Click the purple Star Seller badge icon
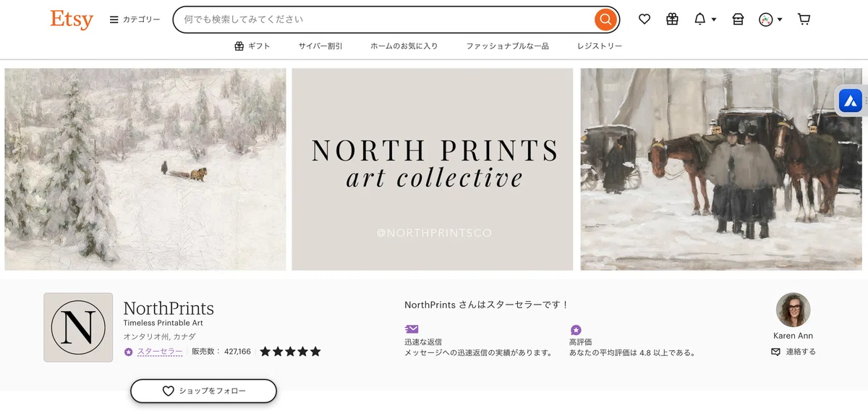868x411 pixels. 128,352
